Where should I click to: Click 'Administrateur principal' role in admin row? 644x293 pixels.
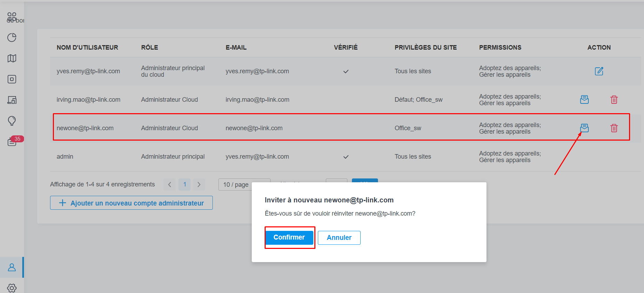173,157
